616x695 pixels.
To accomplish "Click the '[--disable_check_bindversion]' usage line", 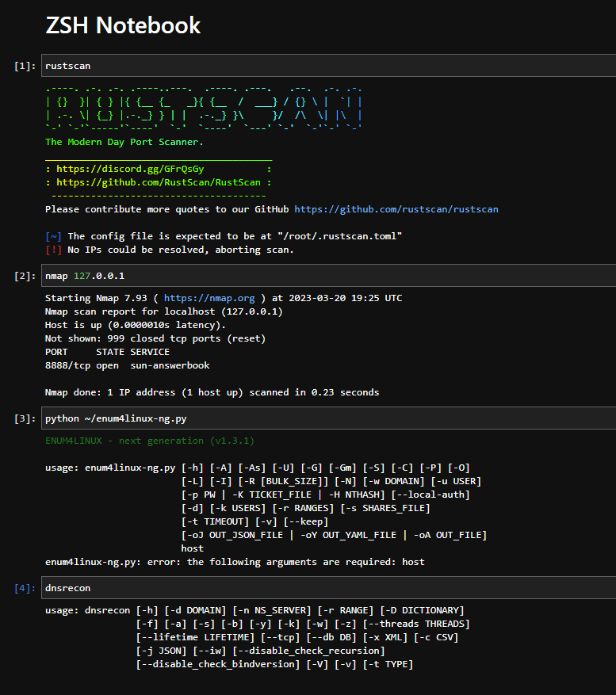I will click(274, 664).
